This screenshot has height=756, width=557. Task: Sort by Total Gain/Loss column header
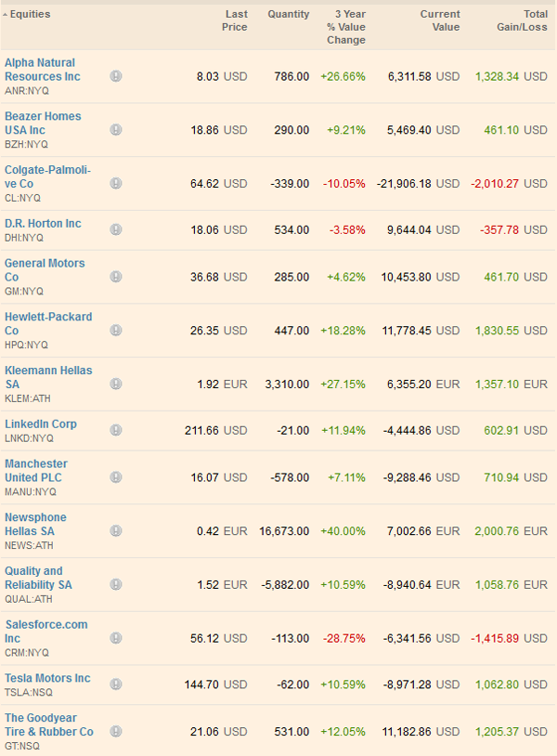523,20
